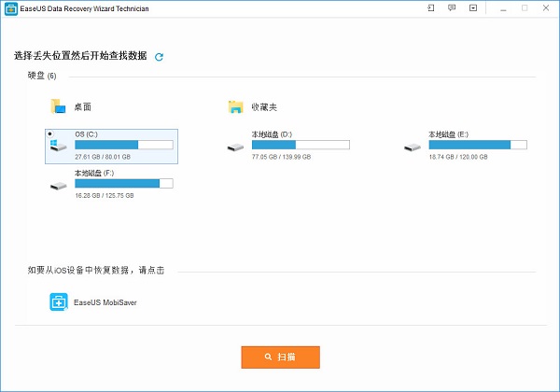Screen dimensions: 560x392
Task: Click the 本地磁盘 (D:) label
Action: (x=272, y=134)
